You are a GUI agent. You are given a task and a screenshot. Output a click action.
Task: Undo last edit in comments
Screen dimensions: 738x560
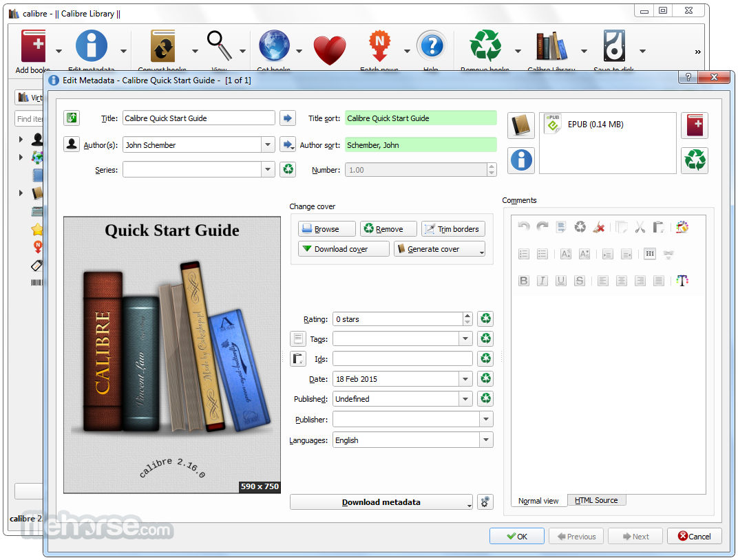pos(524,227)
